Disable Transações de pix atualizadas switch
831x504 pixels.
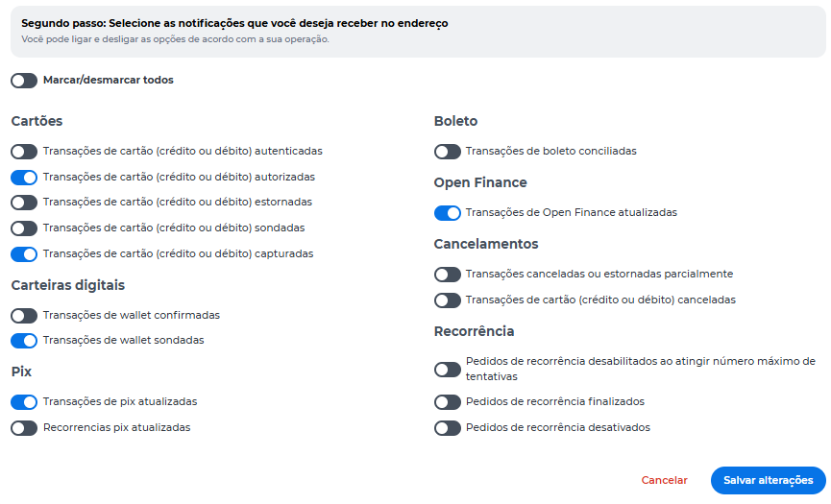click(24, 402)
